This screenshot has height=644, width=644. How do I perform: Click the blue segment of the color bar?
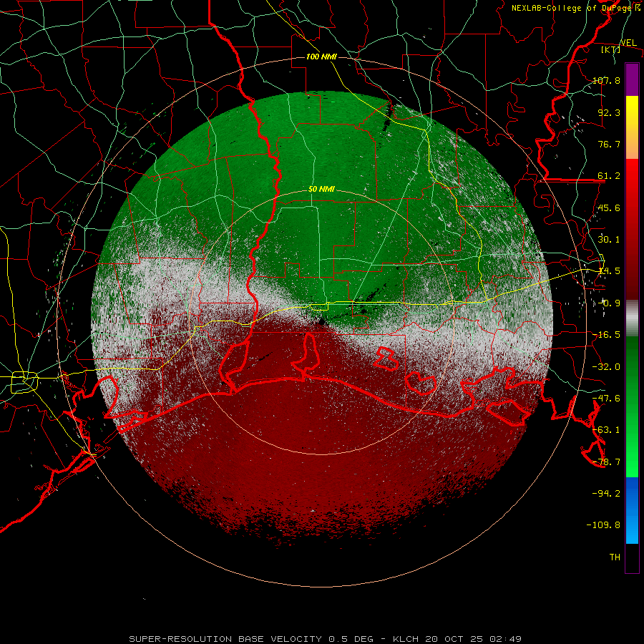(x=632, y=510)
